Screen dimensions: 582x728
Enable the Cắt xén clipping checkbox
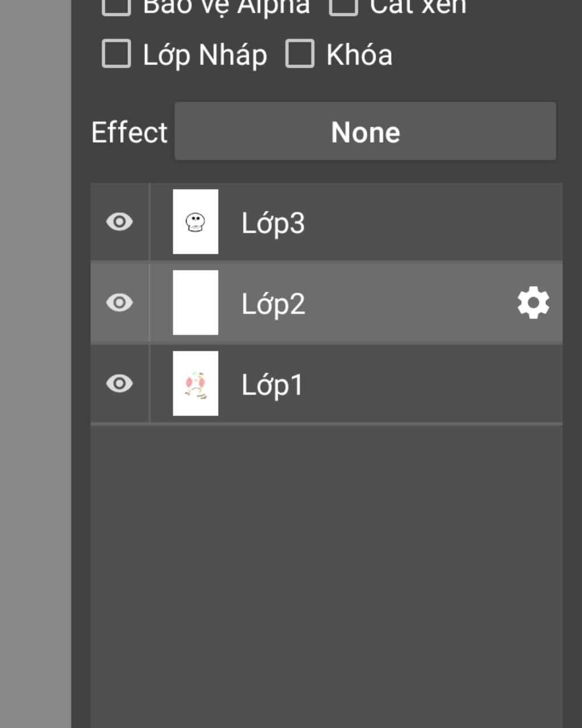click(343, 7)
